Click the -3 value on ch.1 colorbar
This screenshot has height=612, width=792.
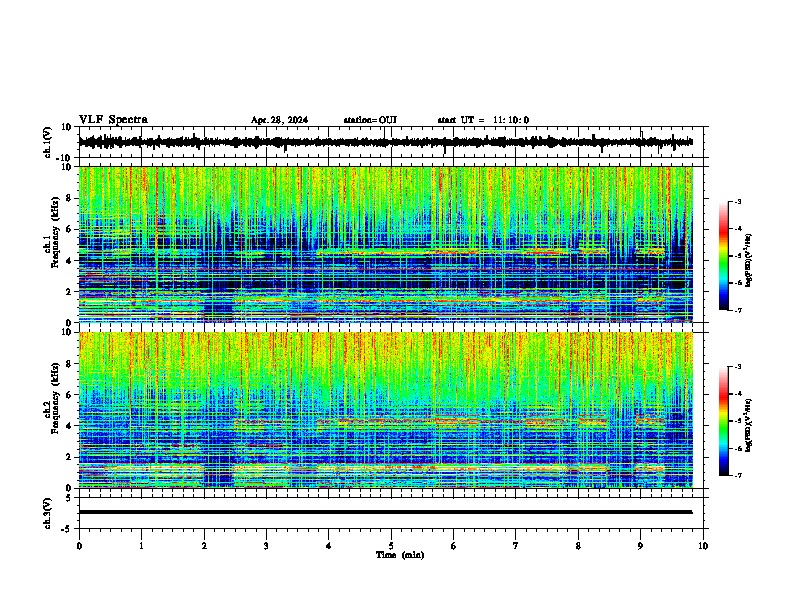click(x=738, y=201)
